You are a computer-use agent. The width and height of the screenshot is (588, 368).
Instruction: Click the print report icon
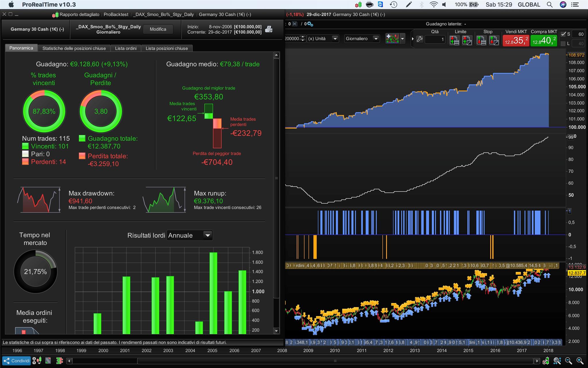[x=268, y=29]
